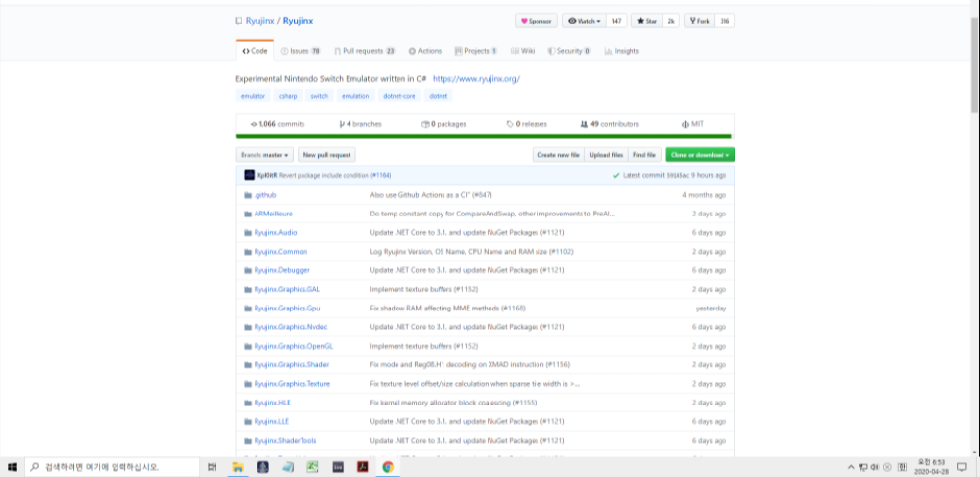This screenshot has width=980, height=477.
Task: Star the repository
Action: pyautogui.click(x=647, y=21)
